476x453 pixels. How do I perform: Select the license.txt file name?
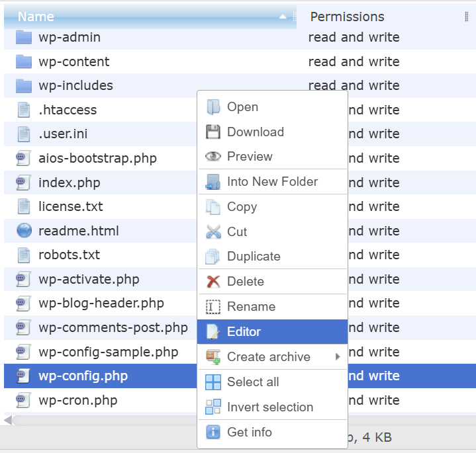[x=71, y=206]
